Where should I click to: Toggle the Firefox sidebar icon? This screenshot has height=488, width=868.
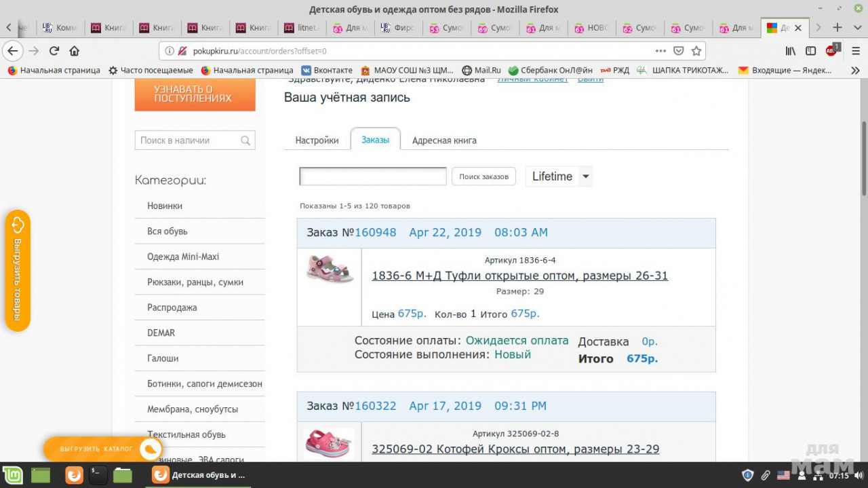click(x=810, y=51)
